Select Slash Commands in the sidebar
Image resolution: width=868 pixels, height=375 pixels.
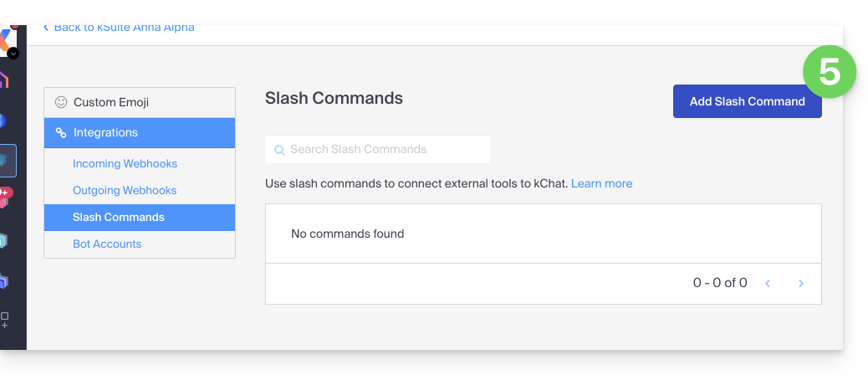pyautogui.click(x=119, y=217)
